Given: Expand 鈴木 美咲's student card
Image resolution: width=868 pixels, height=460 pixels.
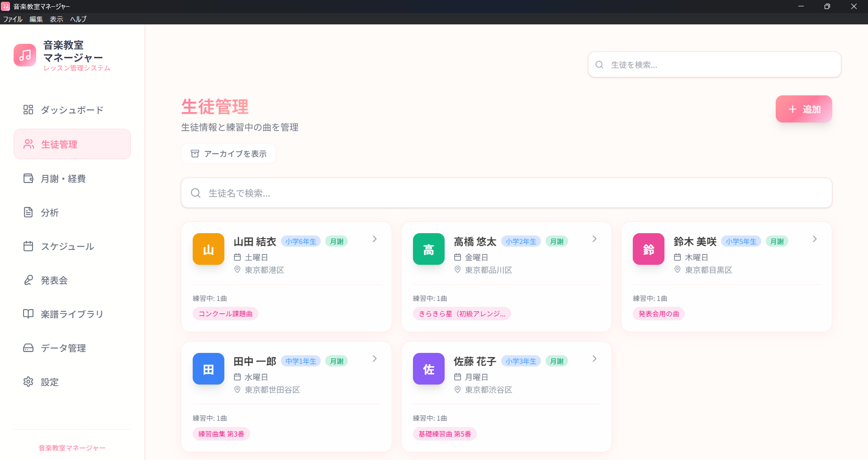Looking at the screenshot, I should click(814, 239).
